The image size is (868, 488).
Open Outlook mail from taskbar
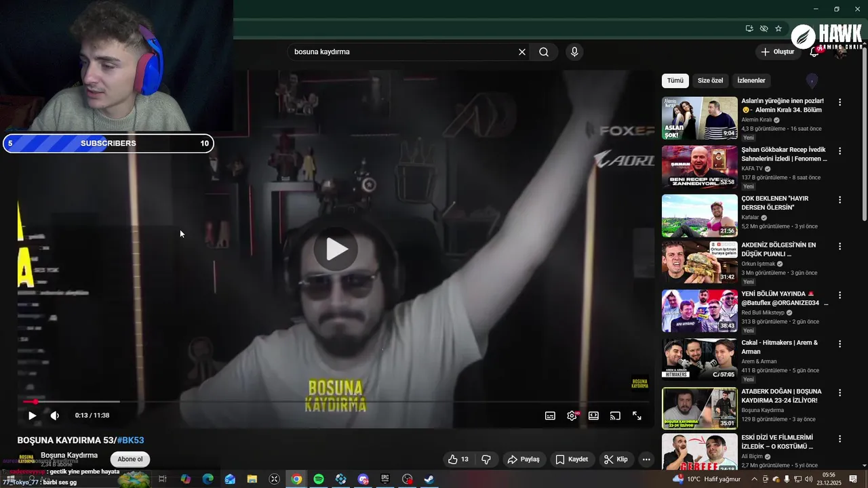click(x=230, y=479)
